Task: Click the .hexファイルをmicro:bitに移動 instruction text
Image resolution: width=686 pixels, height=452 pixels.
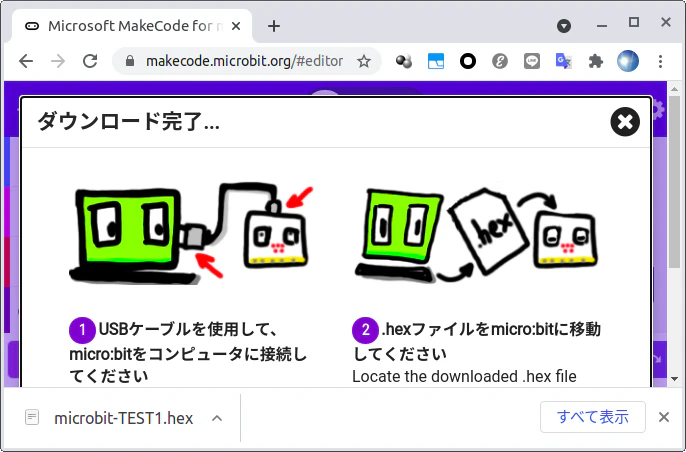Action: [x=476, y=341]
